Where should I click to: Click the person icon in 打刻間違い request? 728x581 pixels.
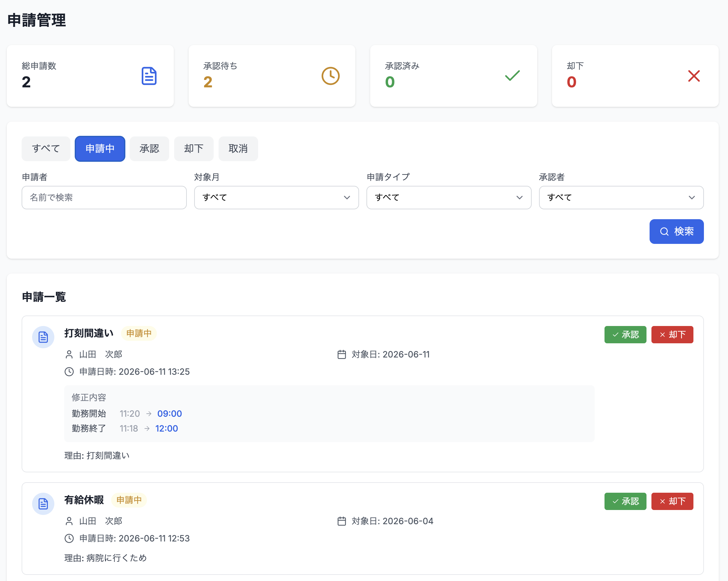[69, 354]
